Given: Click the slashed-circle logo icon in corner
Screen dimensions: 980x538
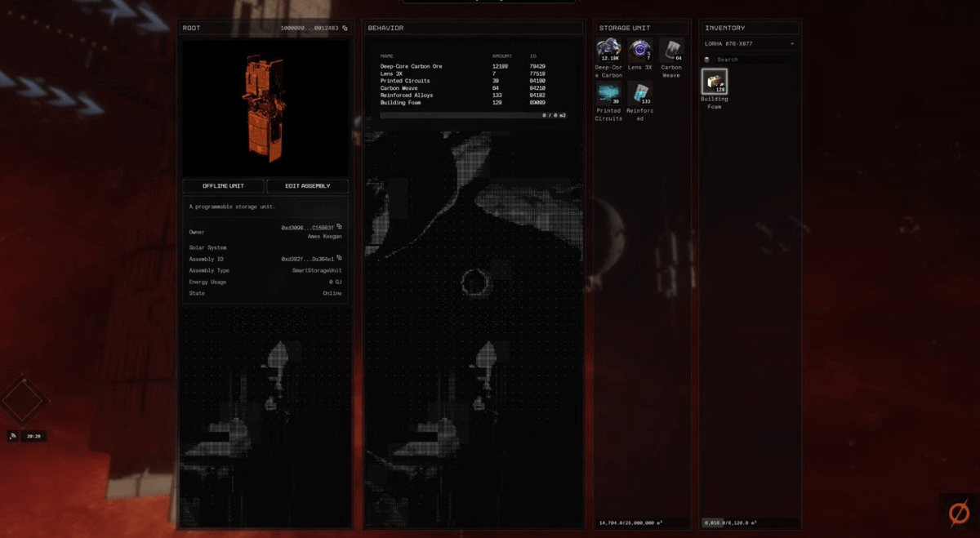Looking at the screenshot, I should coord(957,513).
